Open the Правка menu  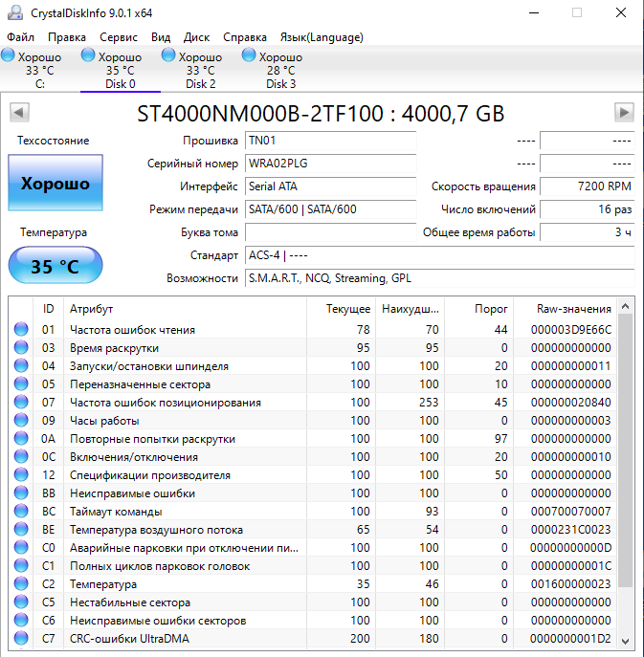67,37
